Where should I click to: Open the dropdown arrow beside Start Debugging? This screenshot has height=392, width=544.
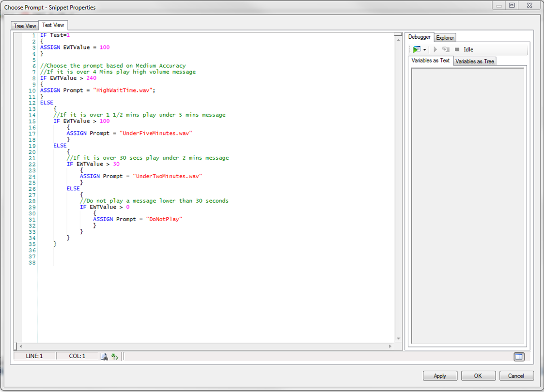(425, 50)
